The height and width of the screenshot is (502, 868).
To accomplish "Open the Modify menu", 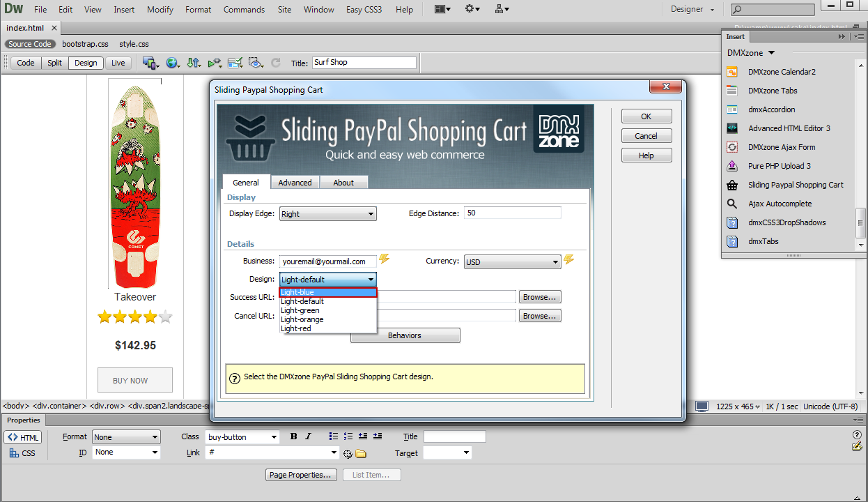I will pyautogui.click(x=160, y=10).
